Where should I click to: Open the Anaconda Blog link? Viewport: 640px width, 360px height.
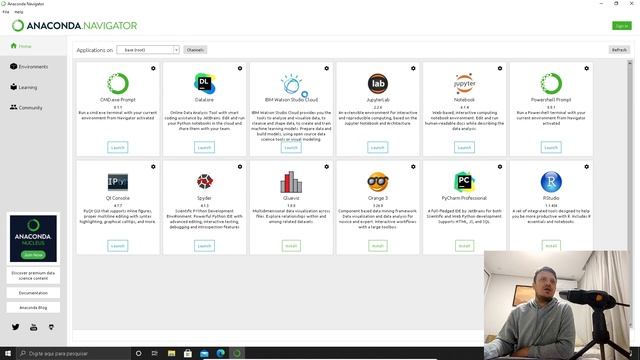pos(33,307)
